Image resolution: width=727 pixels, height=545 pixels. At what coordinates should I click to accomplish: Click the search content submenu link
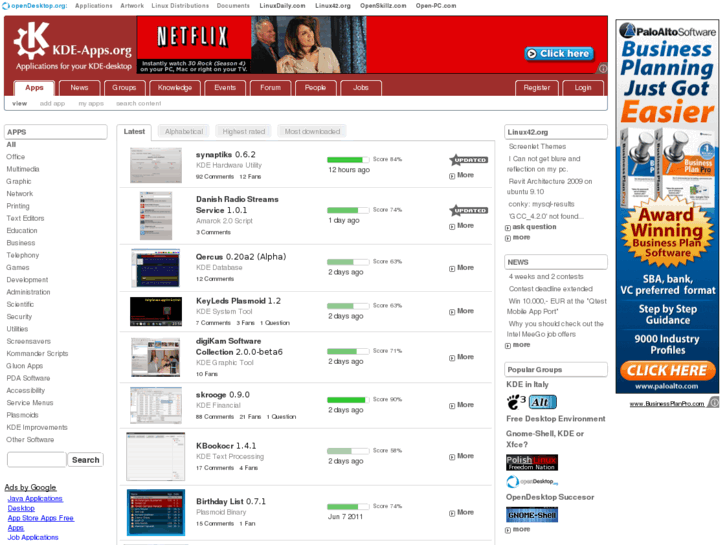click(139, 103)
